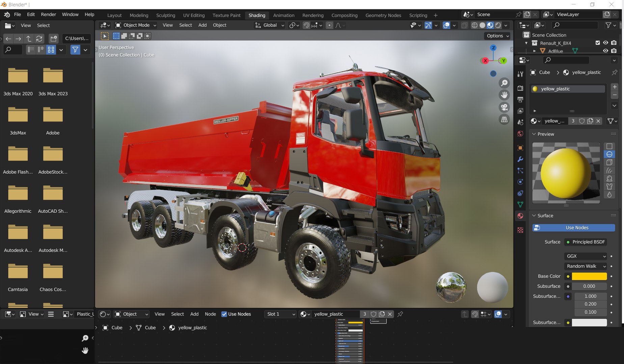The width and height of the screenshot is (624, 364).
Task: Open Random Walk subsurface method dropdown
Action: [x=586, y=266]
